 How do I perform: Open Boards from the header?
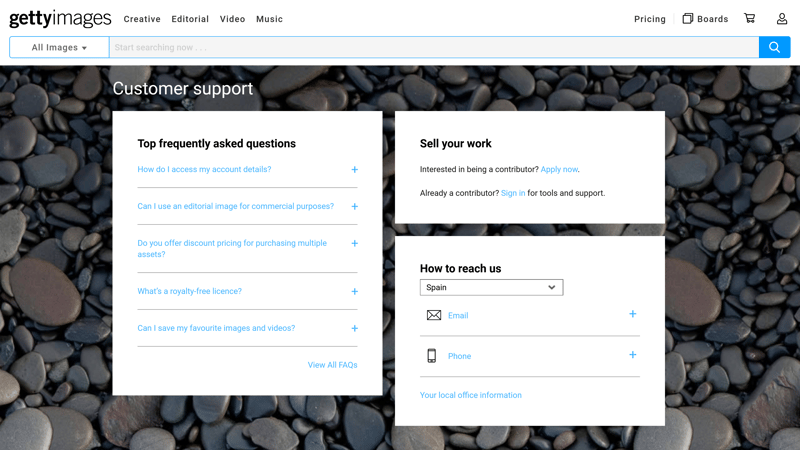[705, 19]
